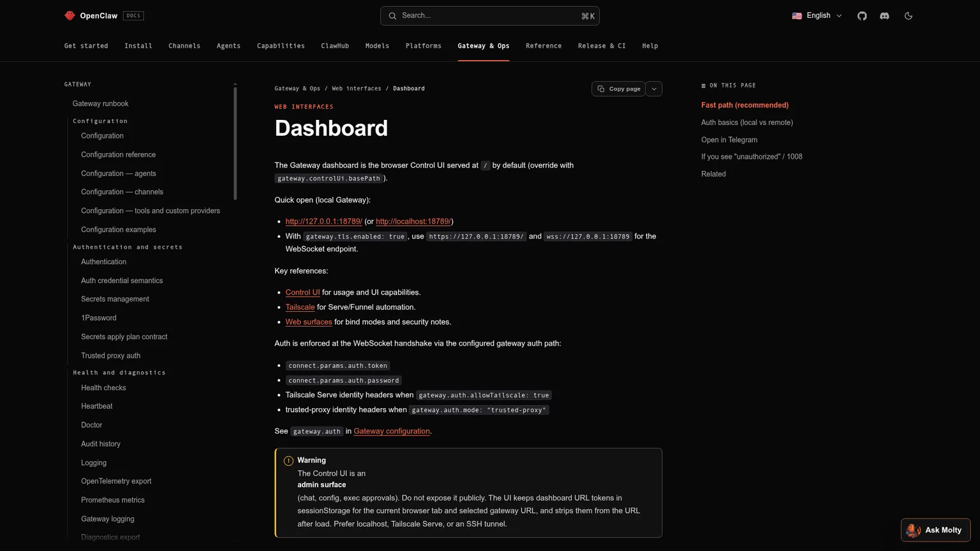Open the Discord community icon
The height and width of the screenshot is (551, 980).
click(x=884, y=16)
